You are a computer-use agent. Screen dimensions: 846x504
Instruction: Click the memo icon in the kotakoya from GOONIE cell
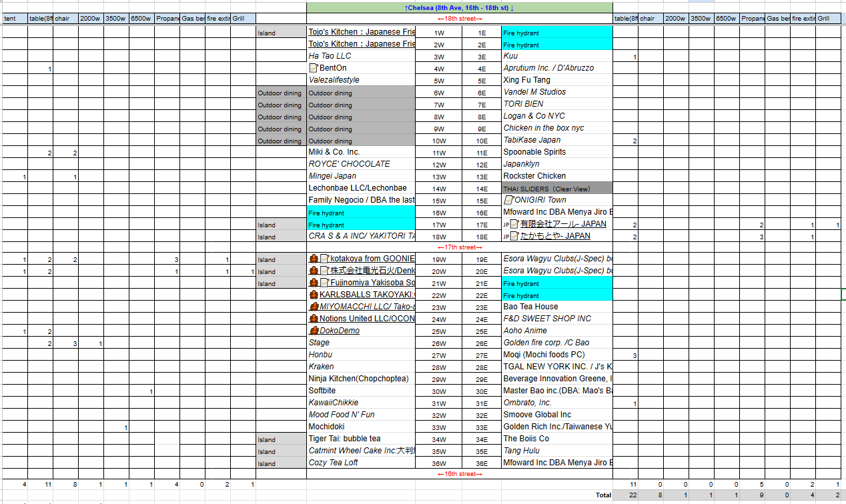click(324, 259)
